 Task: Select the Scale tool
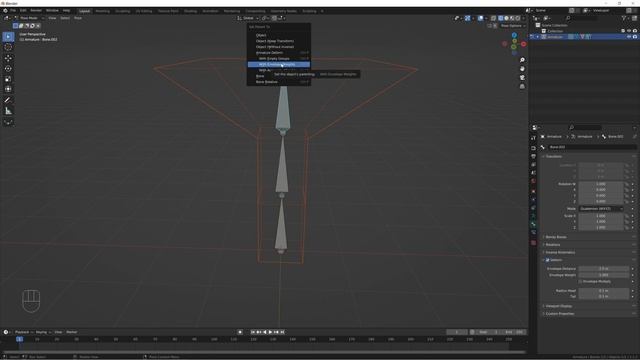pyautogui.click(x=8, y=79)
